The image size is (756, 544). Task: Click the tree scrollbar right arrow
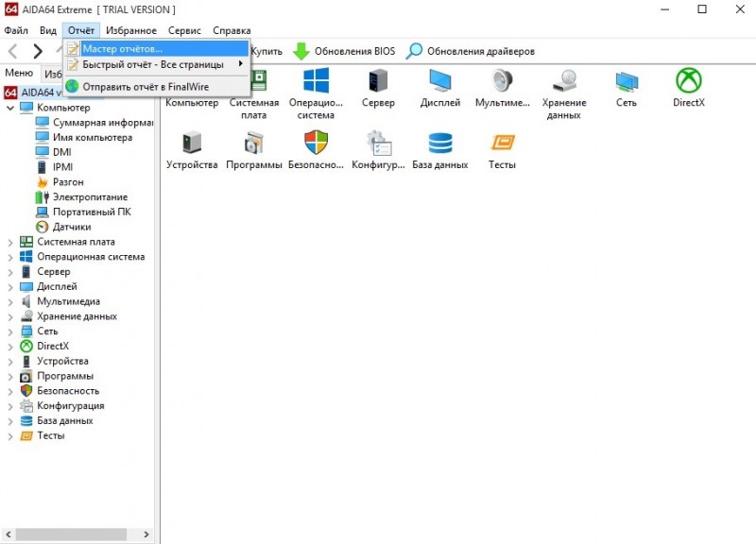[x=146, y=534]
